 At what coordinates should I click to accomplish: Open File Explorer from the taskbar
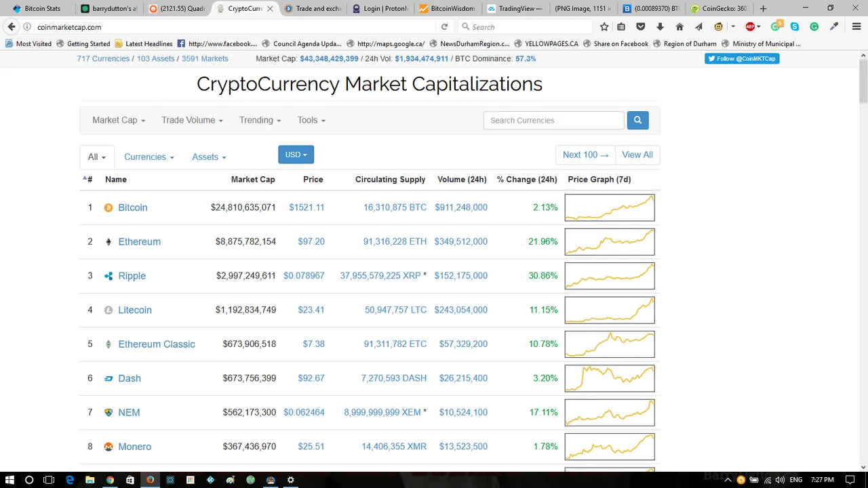pyautogui.click(x=90, y=480)
